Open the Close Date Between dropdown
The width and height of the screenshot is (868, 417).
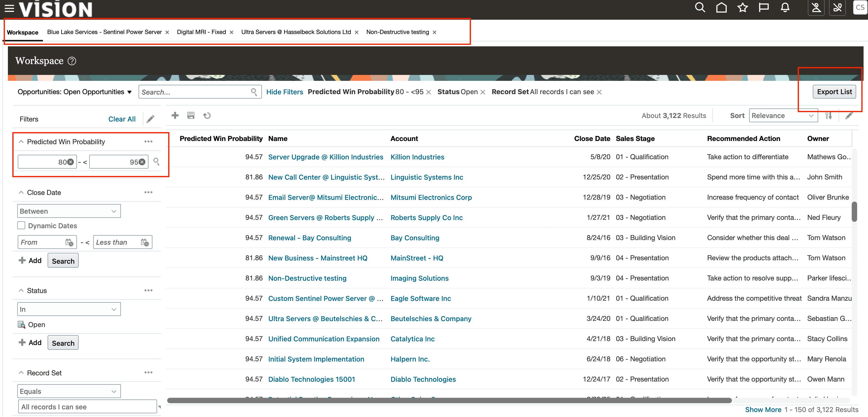[69, 211]
